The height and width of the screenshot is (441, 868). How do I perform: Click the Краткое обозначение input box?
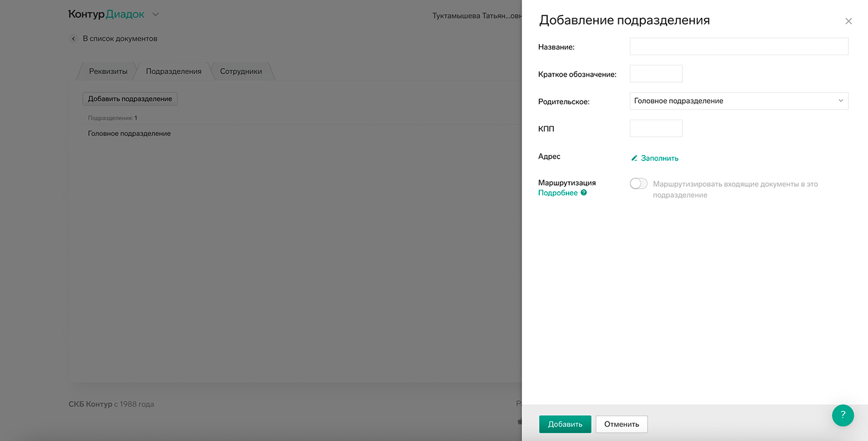coord(656,74)
